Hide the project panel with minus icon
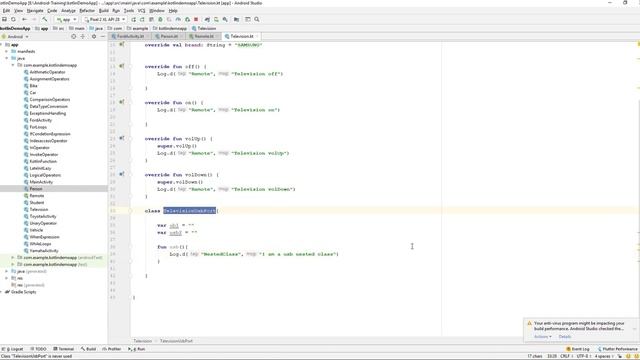Image resolution: width=640 pixels, height=360 pixels. tap(103, 36)
